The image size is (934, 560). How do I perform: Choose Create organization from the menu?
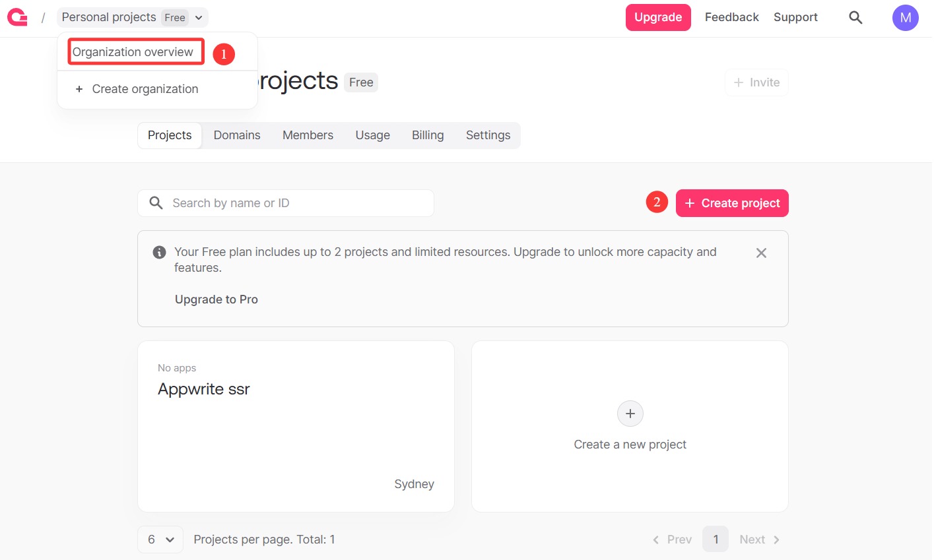click(145, 89)
